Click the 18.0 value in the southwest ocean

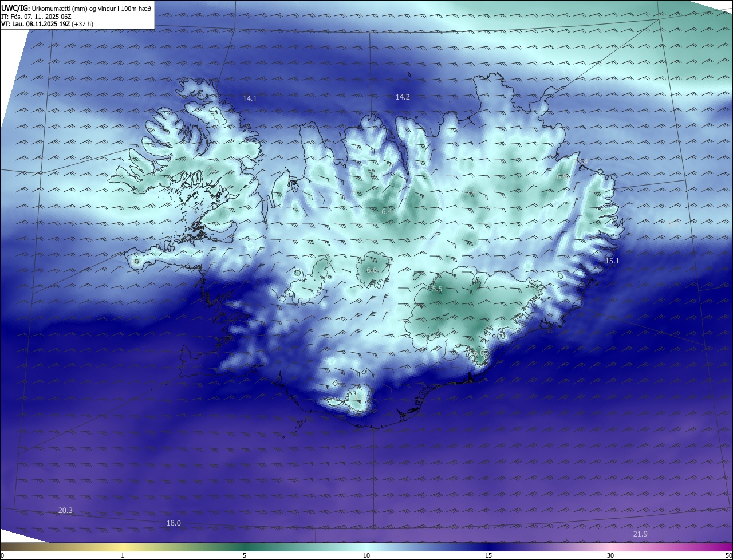[x=174, y=523]
